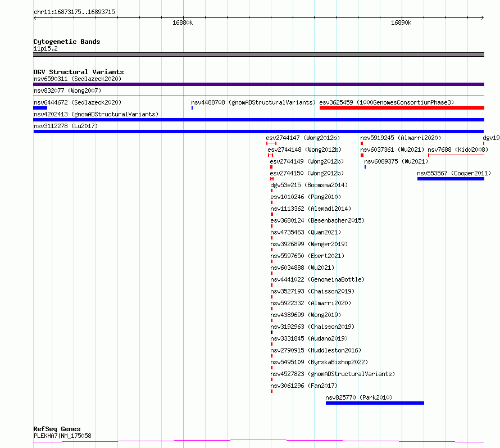This screenshot has height=448, width=500.
Task: Select the blue nsv3112278 variant bar
Action: point(258,132)
